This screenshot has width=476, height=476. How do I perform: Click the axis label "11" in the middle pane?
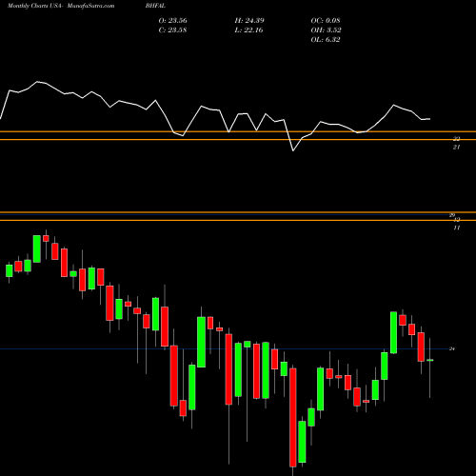click(x=457, y=228)
